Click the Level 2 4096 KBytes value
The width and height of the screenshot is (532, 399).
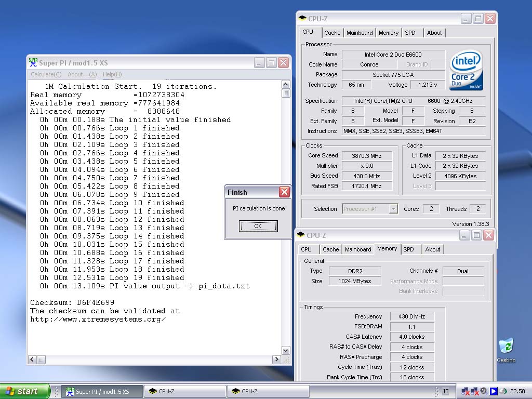[460, 176]
